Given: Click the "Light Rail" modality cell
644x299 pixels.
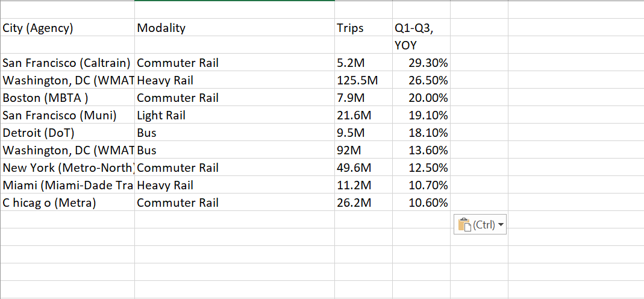Looking at the screenshot, I should coord(161,115).
